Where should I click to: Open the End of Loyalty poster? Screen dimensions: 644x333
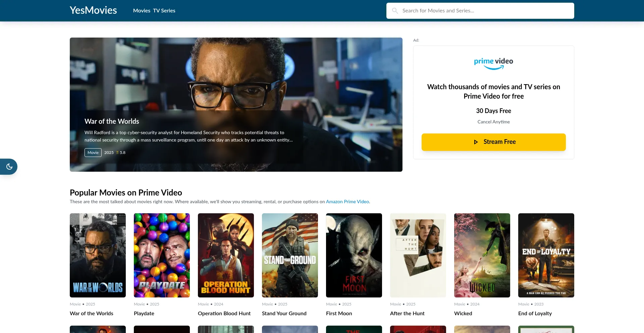pos(546,255)
